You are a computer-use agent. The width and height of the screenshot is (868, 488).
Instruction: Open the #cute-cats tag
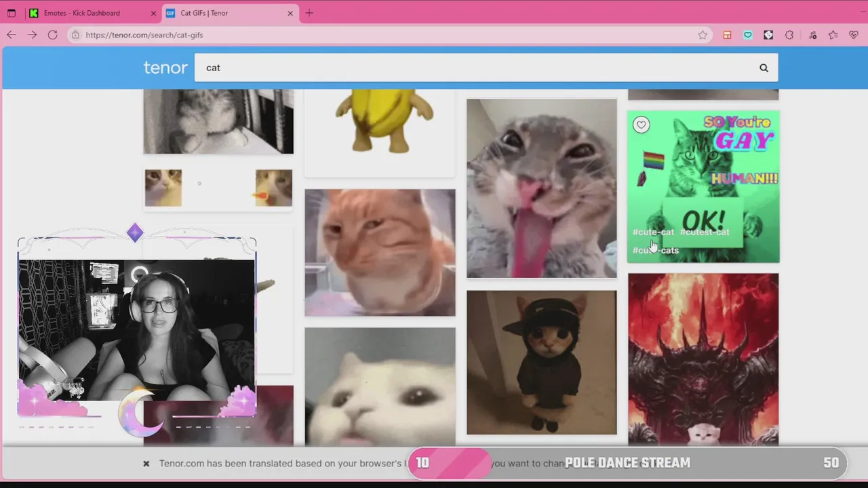click(x=656, y=250)
